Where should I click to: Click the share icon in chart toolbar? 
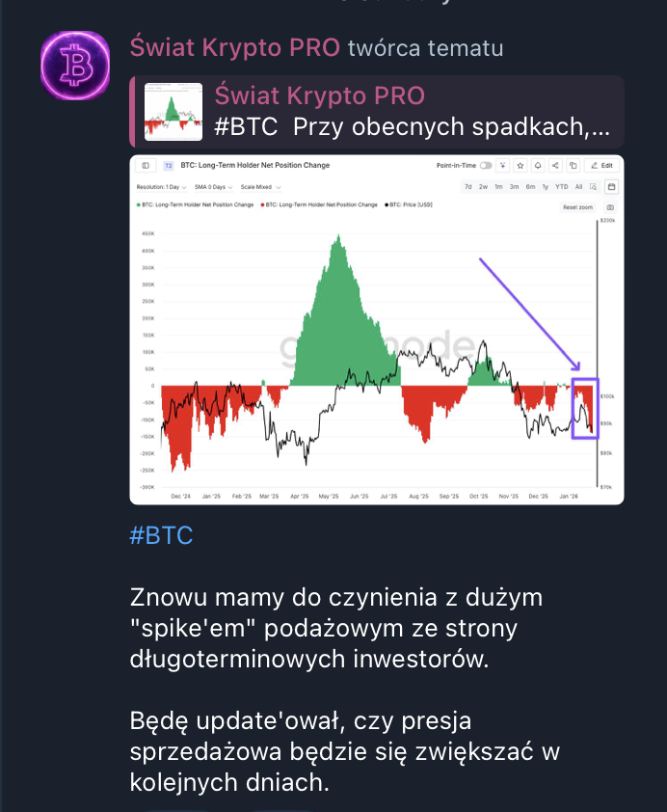[555, 166]
